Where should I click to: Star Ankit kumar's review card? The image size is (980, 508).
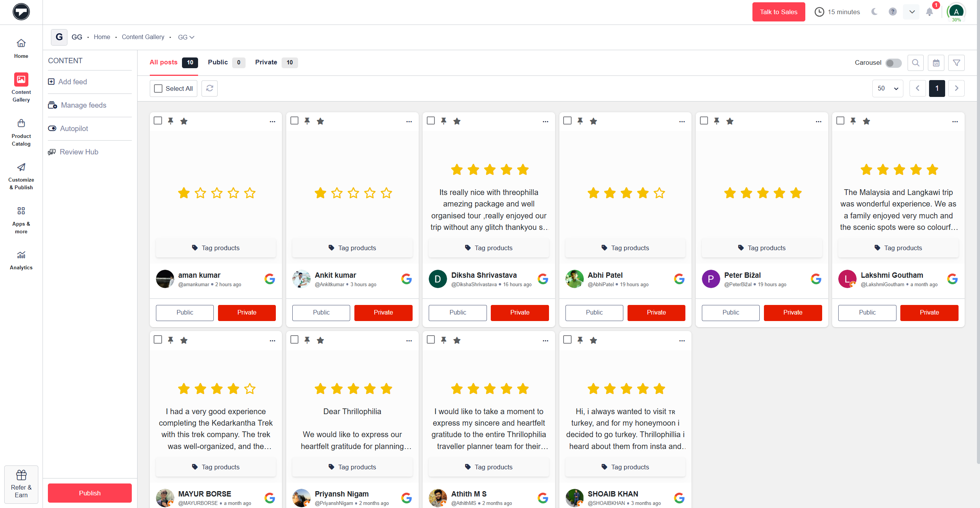point(320,121)
